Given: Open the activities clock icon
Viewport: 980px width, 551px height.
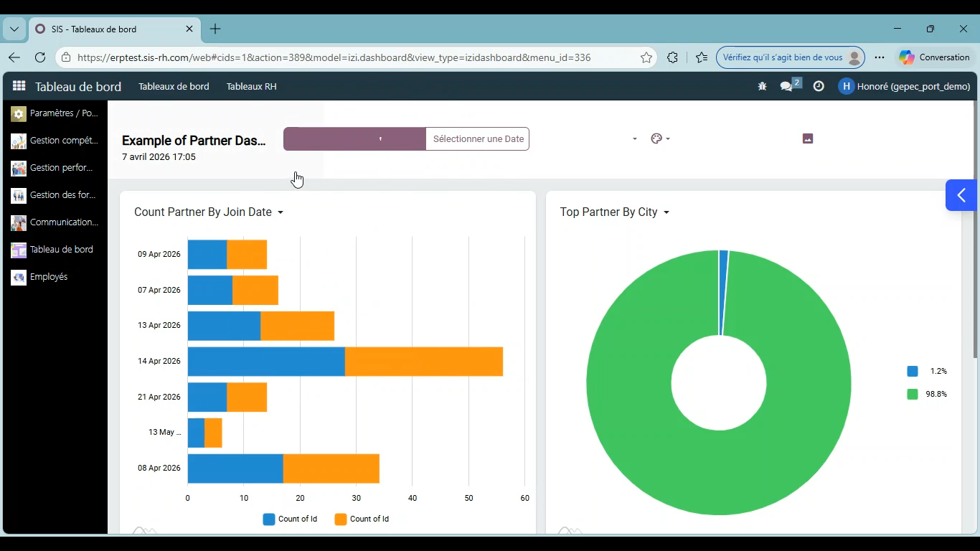Looking at the screenshot, I should point(819,86).
